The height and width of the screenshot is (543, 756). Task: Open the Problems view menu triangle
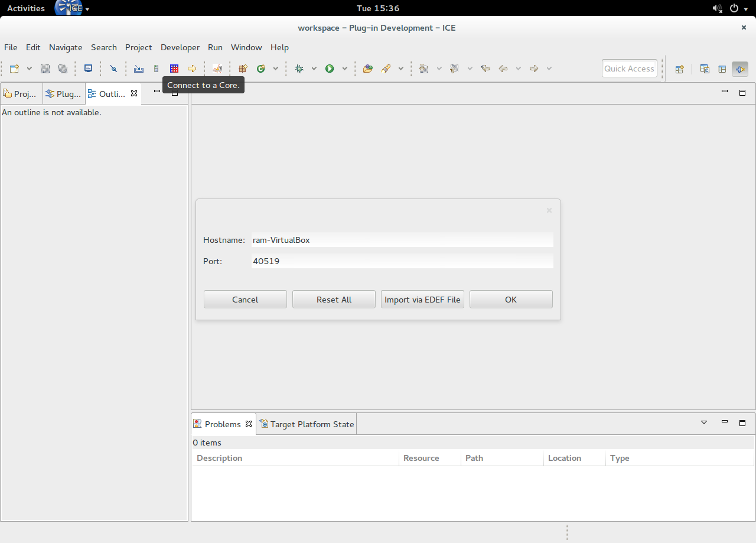704,422
